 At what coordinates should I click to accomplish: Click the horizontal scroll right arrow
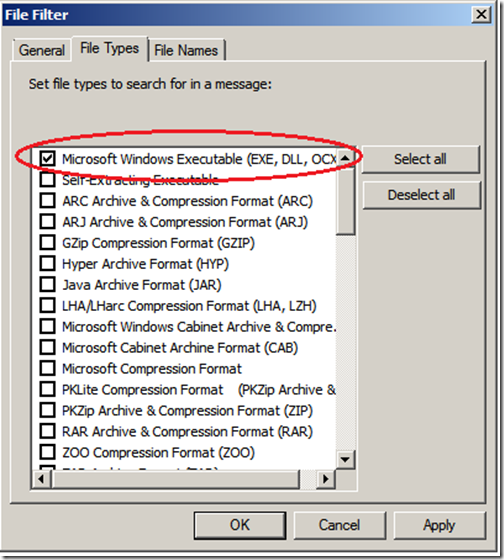pos(325,479)
